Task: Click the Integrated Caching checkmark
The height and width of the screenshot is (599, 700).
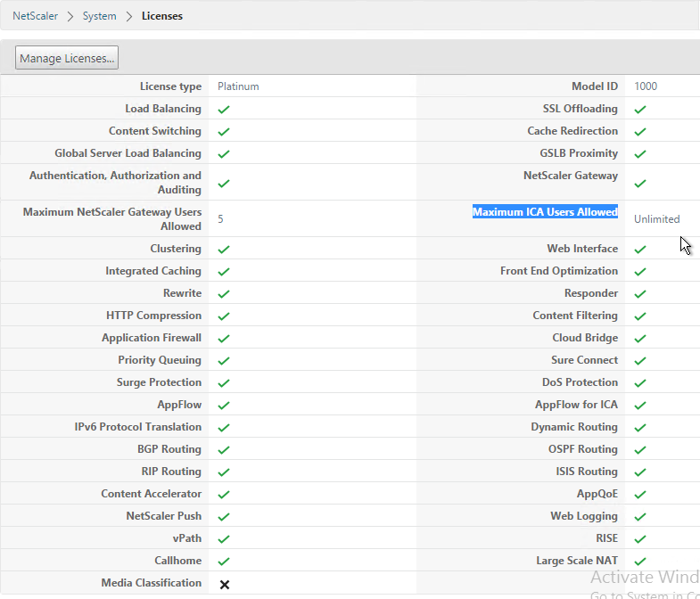Action: point(224,271)
